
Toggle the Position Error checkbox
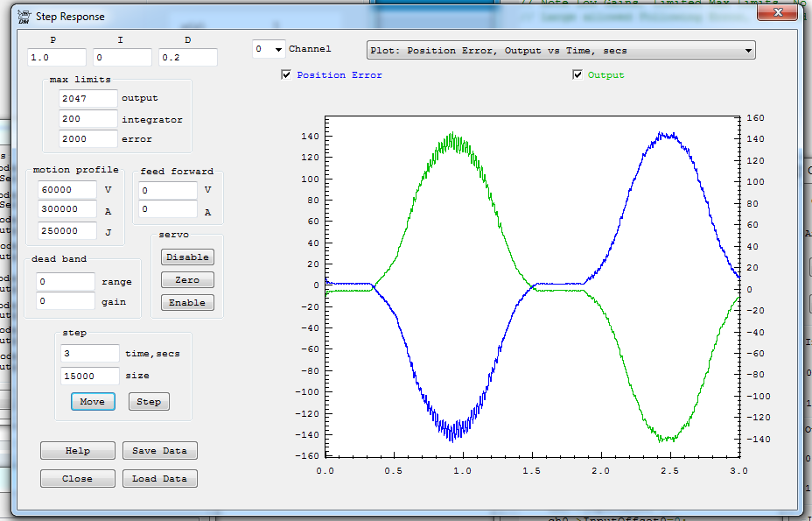(286, 75)
